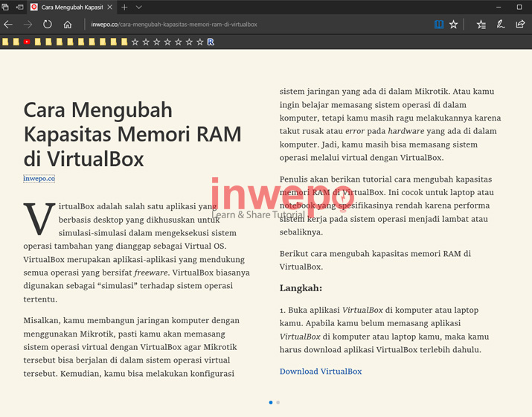This screenshot has height=417, width=532.
Task: Open the folder just left of YouTube bookmark
Action: tap(16, 42)
